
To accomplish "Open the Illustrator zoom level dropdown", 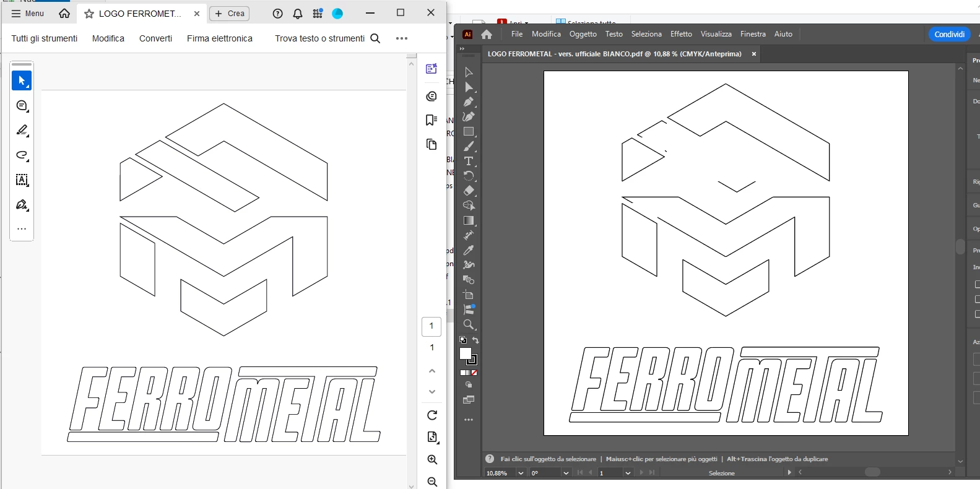I will 521,473.
